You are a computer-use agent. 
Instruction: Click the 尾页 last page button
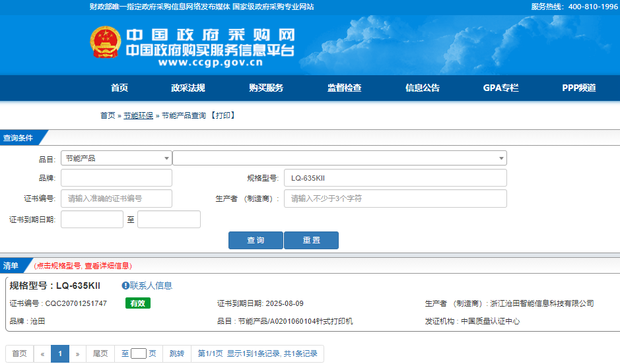[100, 353]
